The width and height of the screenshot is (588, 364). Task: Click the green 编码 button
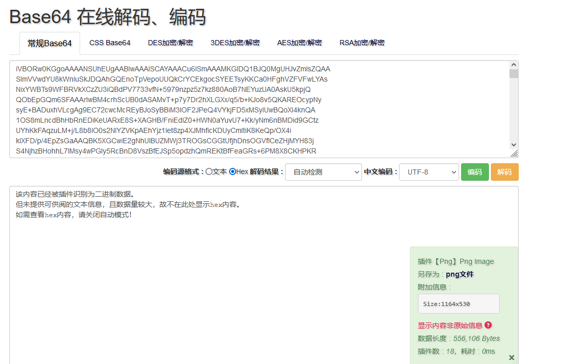pos(475,172)
